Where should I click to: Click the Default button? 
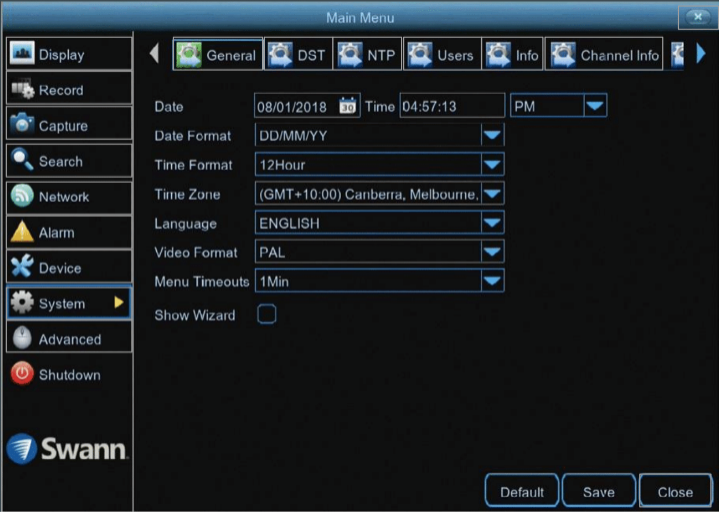click(522, 491)
